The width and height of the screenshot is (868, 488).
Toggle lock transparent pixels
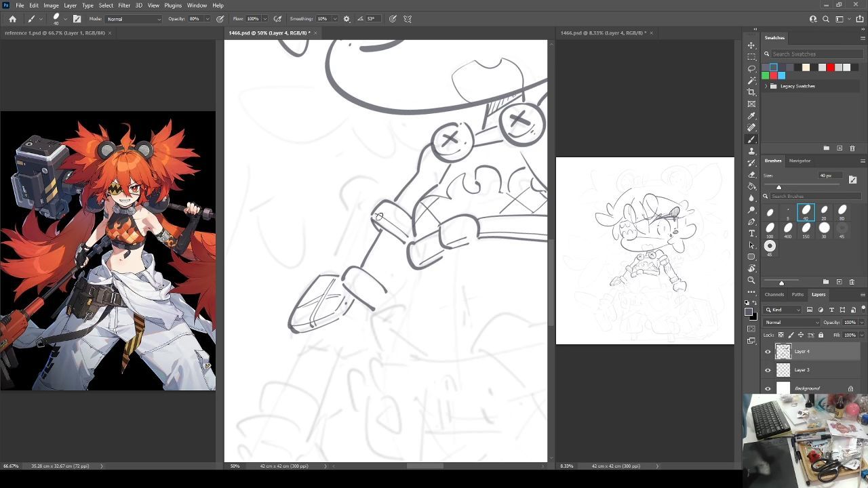click(x=781, y=335)
